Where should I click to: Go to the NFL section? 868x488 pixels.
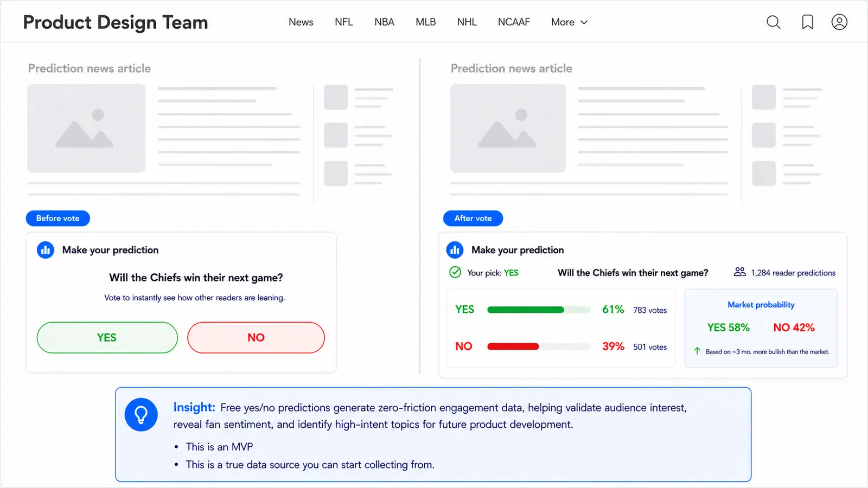pyautogui.click(x=344, y=22)
